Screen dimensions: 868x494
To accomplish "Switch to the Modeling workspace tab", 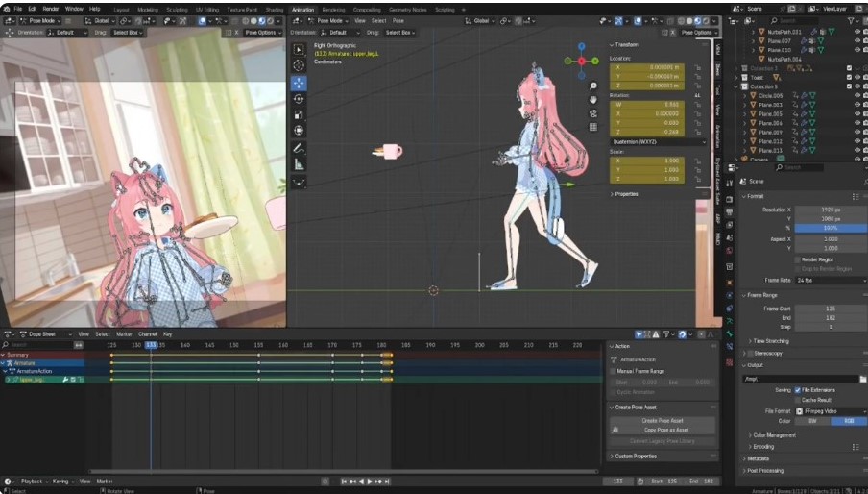I will 147,10.
